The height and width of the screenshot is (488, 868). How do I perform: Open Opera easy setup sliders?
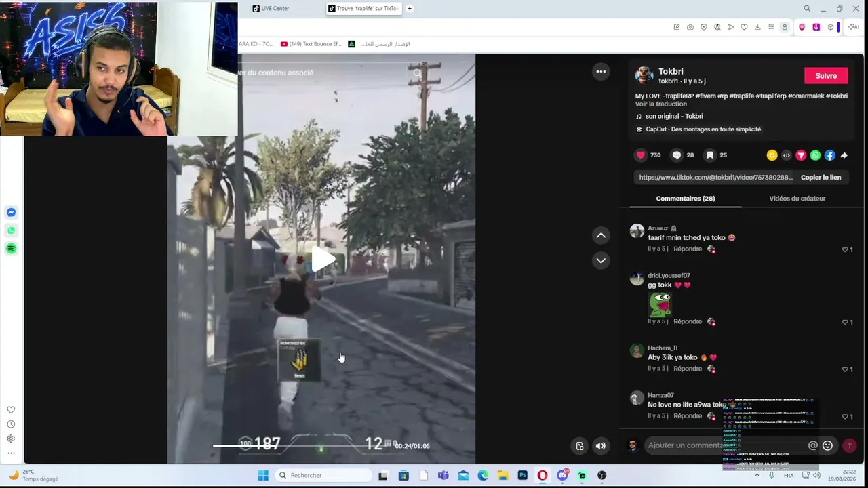pos(771,27)
